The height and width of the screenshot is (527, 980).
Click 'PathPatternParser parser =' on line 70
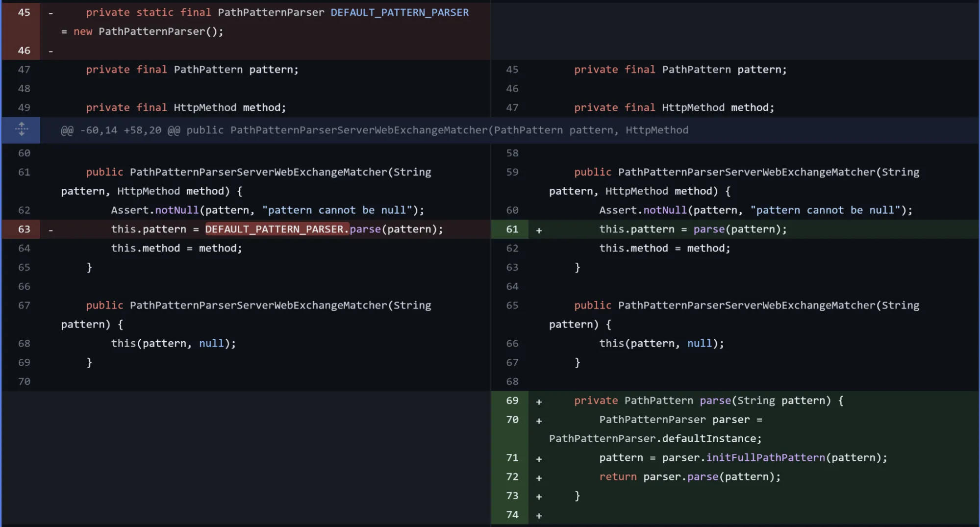(x=680, y=420)
